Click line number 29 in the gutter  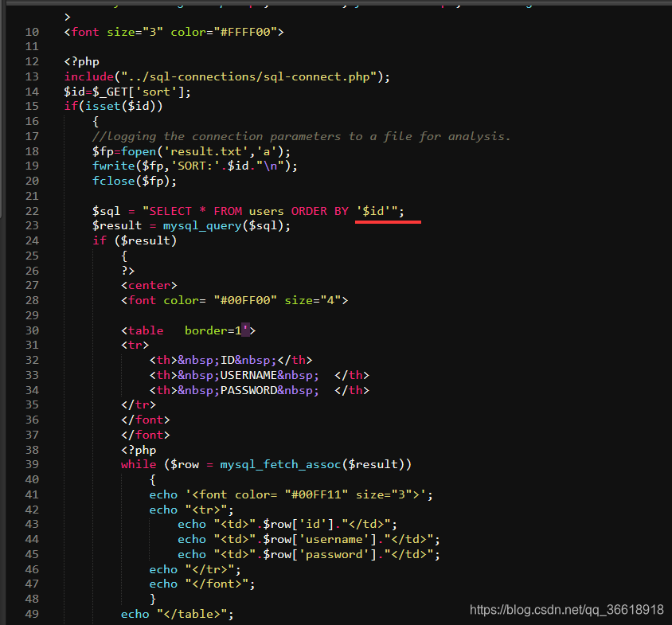pos(32,315)
